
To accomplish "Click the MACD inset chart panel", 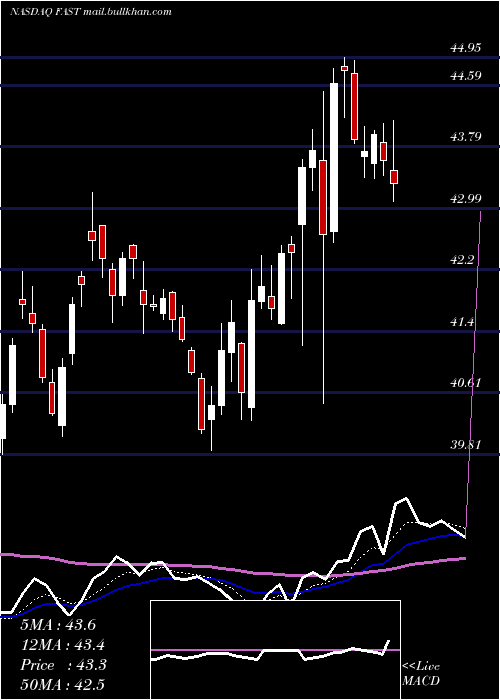I will coord(275,650).
